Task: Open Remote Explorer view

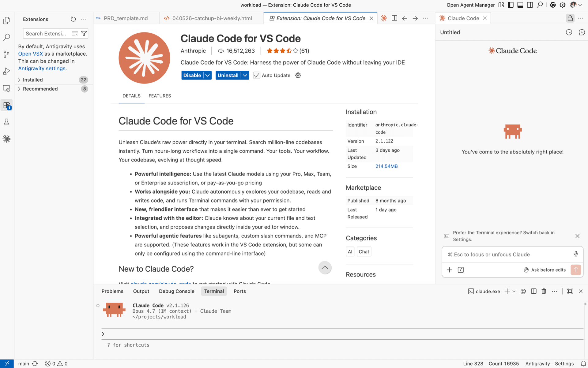Action: pyautogui.click(x=6, y=88)
